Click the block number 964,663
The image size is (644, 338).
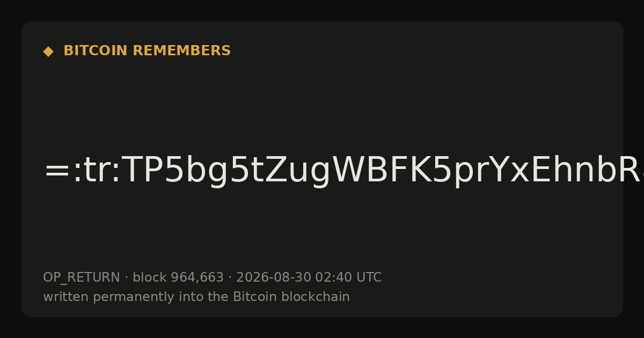[196, 277]
